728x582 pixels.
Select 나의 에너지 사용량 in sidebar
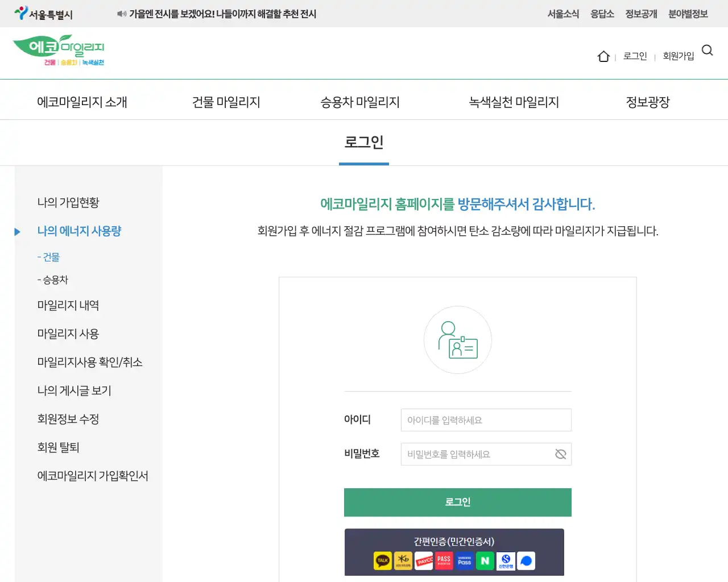pyautogui.click(x=79, y=231)
